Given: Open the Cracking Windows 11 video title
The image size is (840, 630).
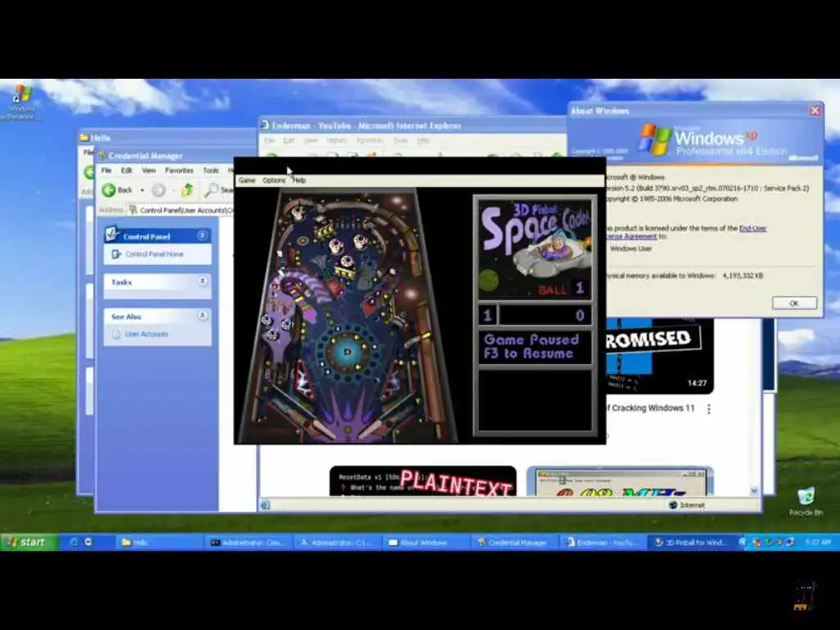Looking at the screenshot, I should coord(650,409).
